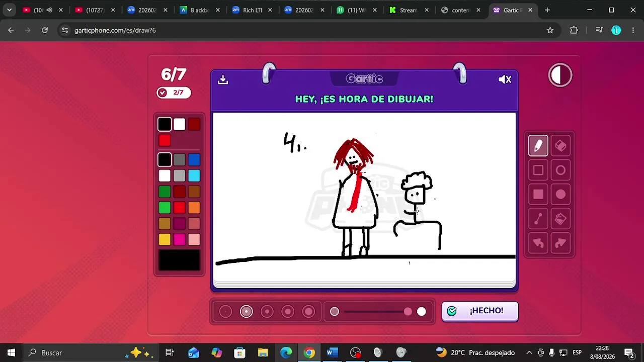View site information for garticphone.com

click(65, 30)
